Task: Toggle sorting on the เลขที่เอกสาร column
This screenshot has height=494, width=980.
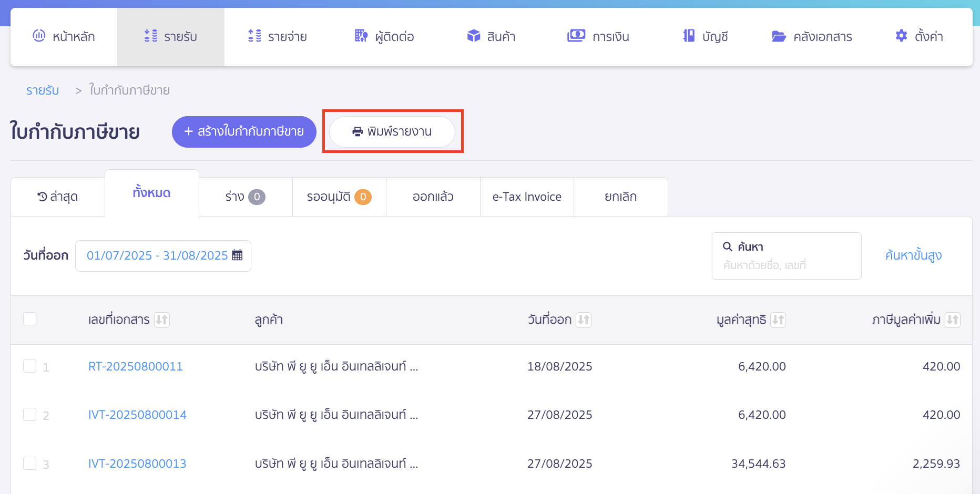Action: click(162, 320)
